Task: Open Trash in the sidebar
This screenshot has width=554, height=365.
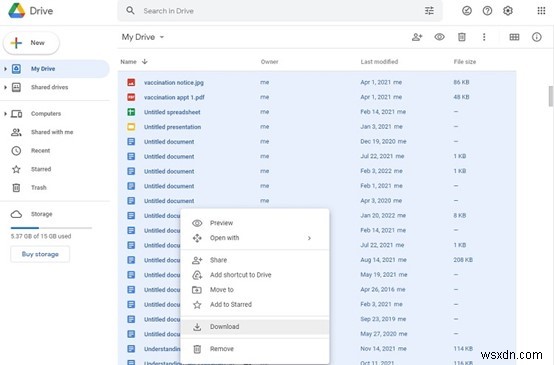Action: click(x=39, y=187)
